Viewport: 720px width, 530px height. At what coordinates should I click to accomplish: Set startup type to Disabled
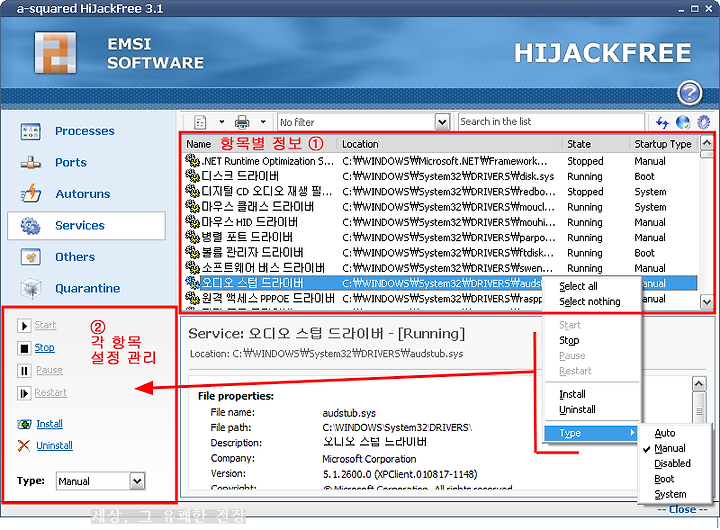pyautogui.click(x=675, y=463)
